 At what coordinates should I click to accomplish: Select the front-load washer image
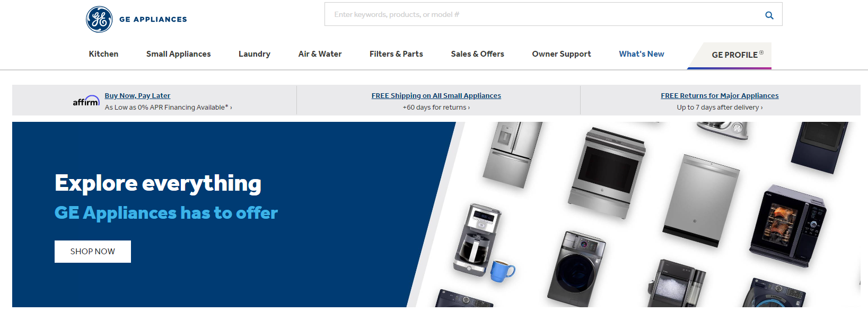576,269
